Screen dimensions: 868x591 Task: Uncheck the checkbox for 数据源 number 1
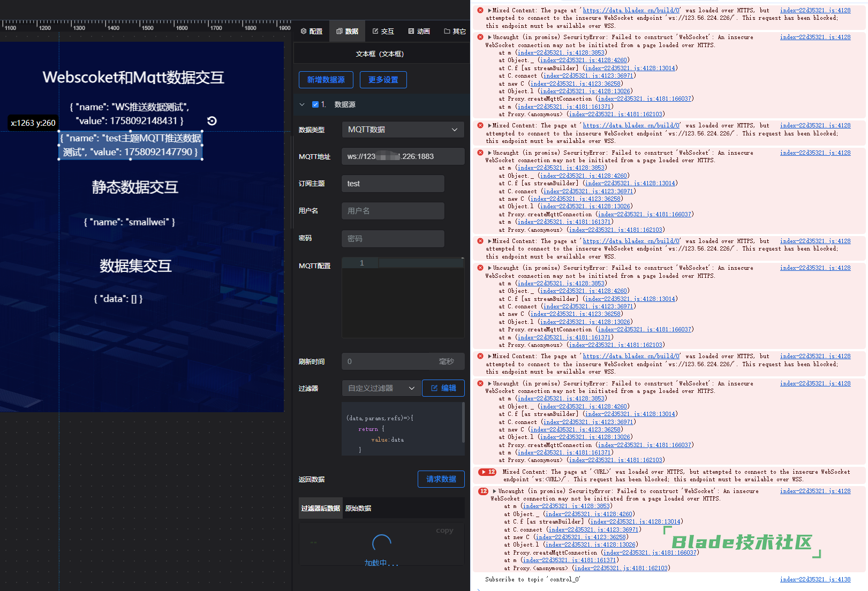(315, 104)
